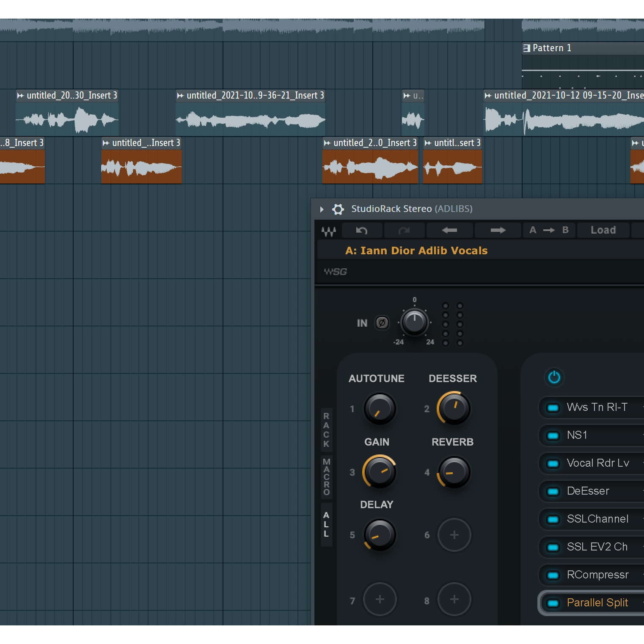This screenshot has height=644, width=644.
Task: Select orange clip ..8_Insert 3
Action: (x=22, y=160)
